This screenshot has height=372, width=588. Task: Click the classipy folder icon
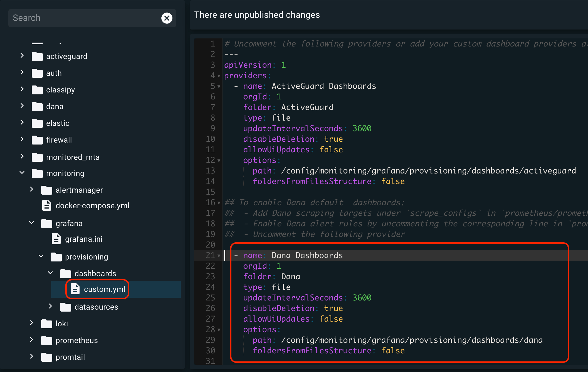point(37,90)
